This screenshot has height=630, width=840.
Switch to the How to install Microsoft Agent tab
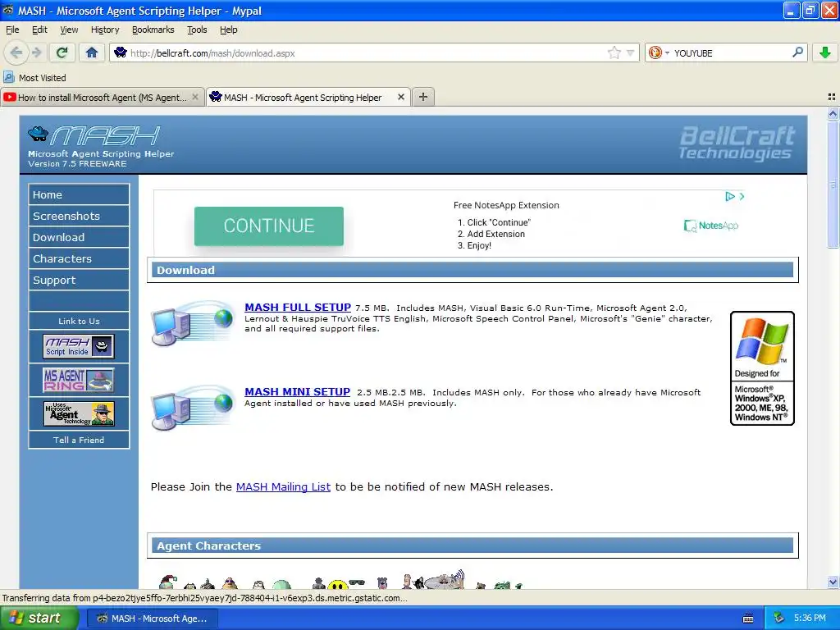102,97
